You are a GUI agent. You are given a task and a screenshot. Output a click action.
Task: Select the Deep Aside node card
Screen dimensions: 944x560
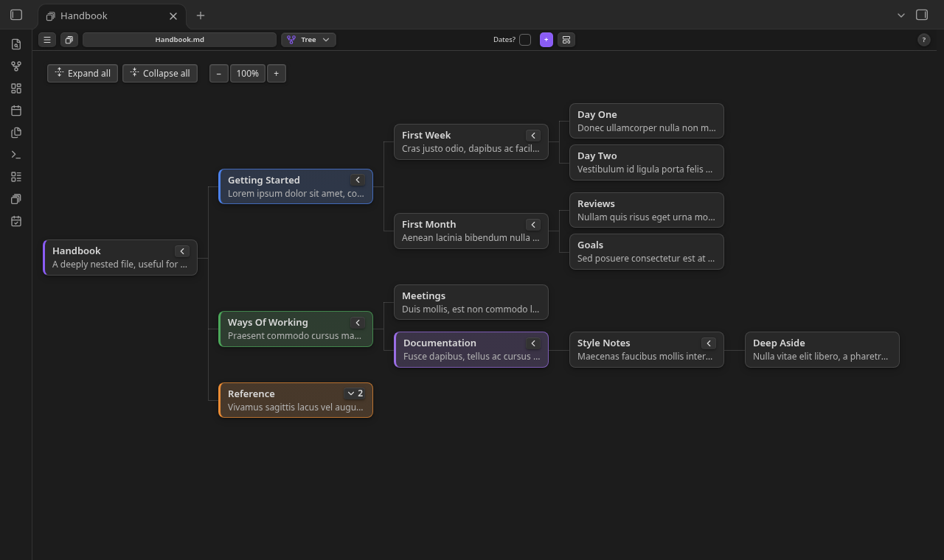[822, 349]
